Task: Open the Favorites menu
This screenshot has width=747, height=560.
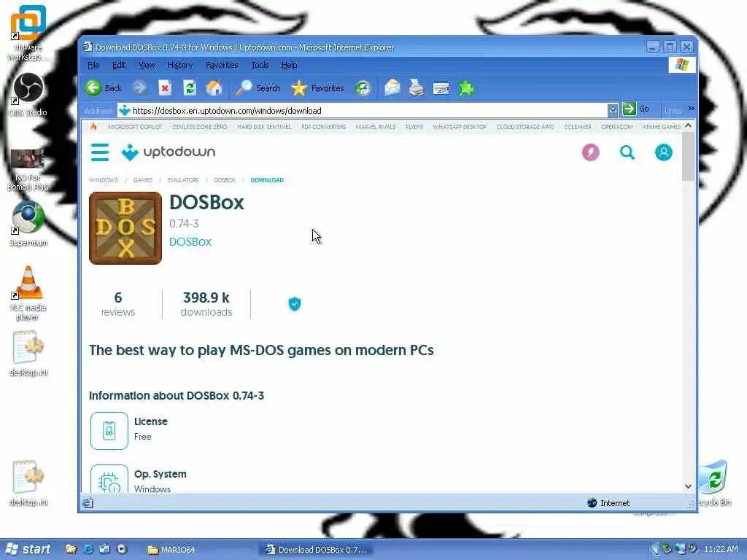Action: click(x=222, y=65)
